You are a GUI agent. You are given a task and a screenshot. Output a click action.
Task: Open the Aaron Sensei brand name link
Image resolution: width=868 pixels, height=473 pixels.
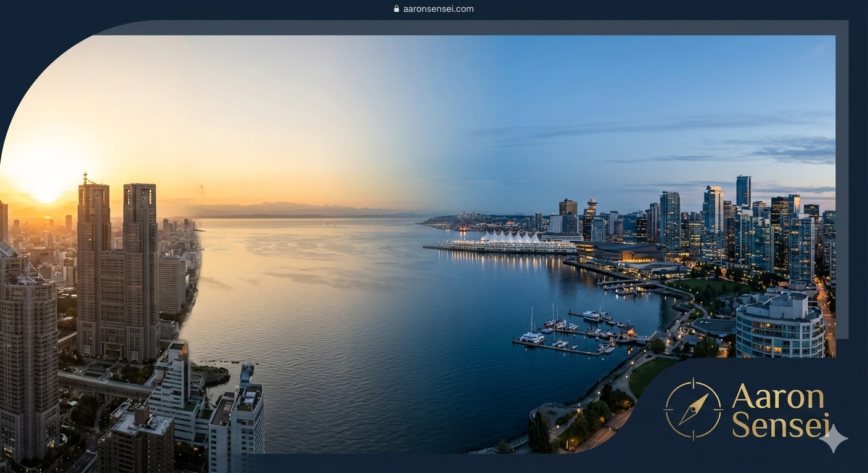778,411
